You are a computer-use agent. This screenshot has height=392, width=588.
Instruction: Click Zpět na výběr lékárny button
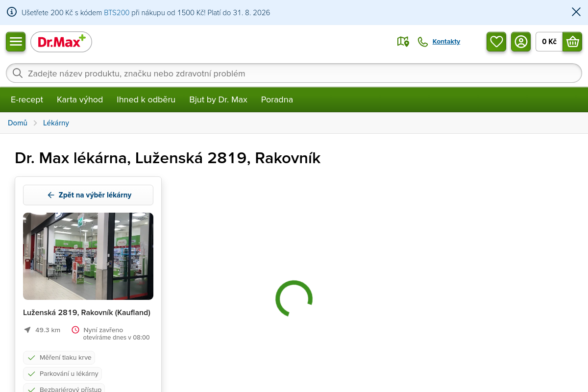[x=88, y=195]
